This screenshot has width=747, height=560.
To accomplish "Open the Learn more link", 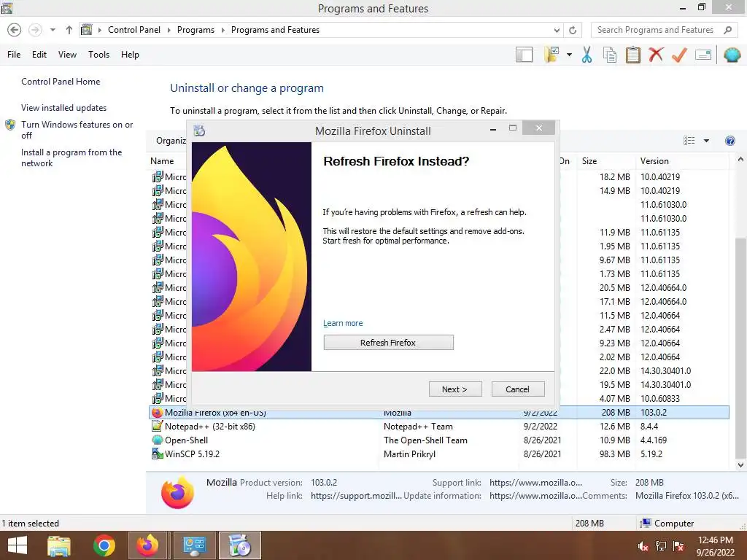I will pos(343,323).
